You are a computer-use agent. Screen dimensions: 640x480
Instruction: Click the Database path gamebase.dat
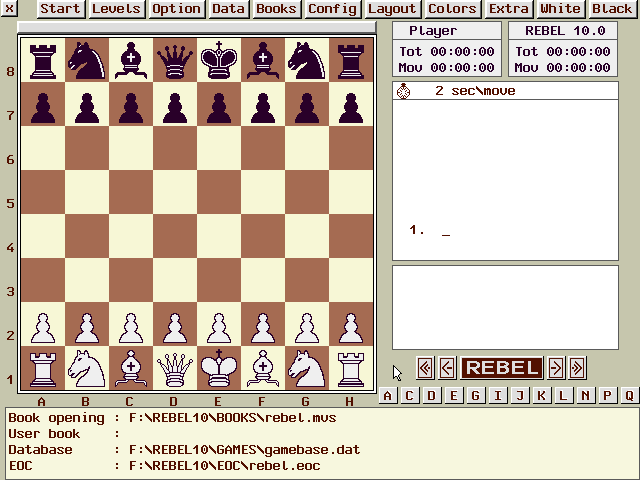244,450
